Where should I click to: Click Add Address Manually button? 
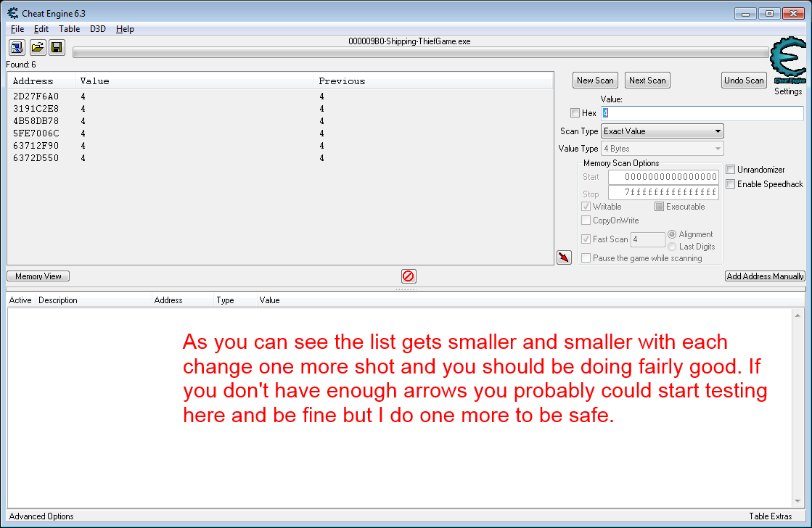pyautogui.click(x=765, y=276)
